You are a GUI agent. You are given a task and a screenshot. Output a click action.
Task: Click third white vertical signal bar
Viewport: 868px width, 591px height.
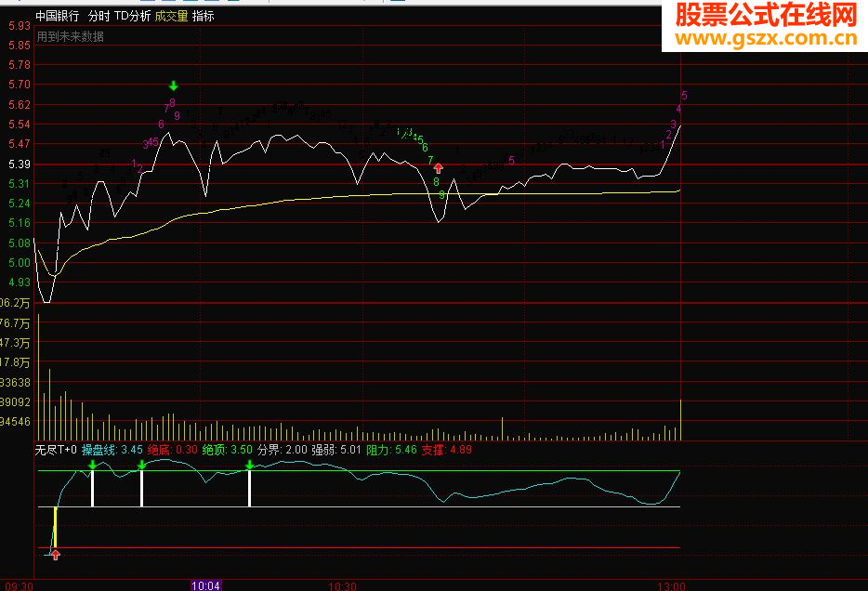click(x=250, y=489)
